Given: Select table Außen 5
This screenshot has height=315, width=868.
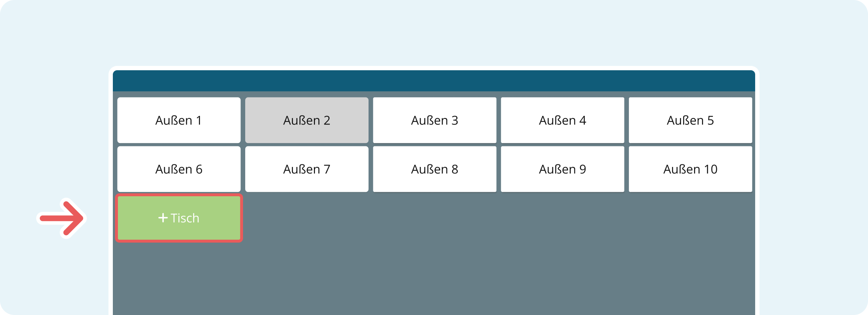Looking at the screenshot, I should [x=690, y=120].
